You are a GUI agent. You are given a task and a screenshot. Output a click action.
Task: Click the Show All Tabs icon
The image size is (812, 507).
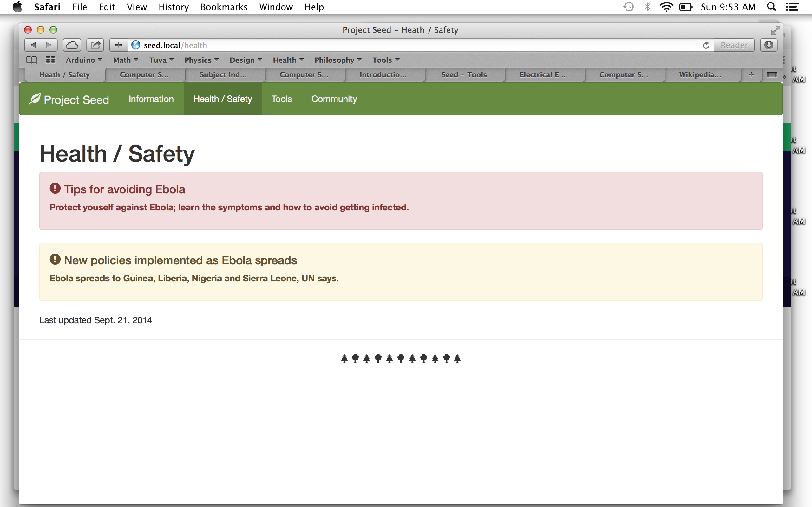coord(772,75)
